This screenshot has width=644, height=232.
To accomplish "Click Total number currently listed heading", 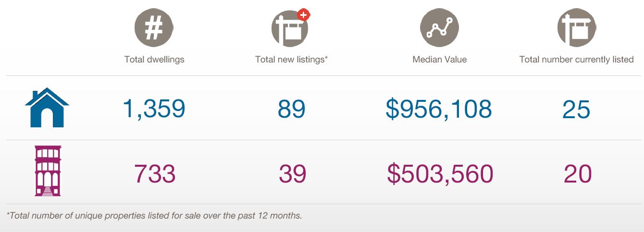I will 576,60.
